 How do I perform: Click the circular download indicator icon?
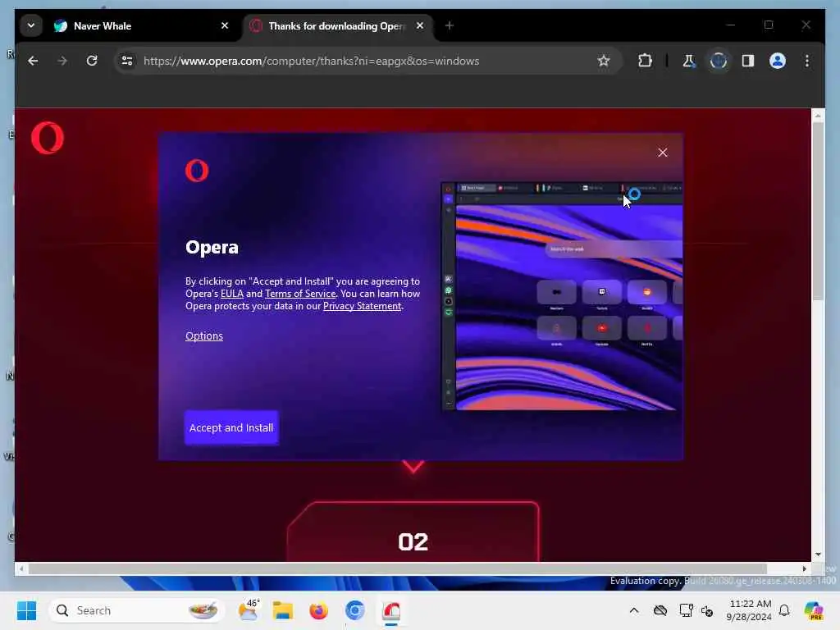(x=719, y=61)
